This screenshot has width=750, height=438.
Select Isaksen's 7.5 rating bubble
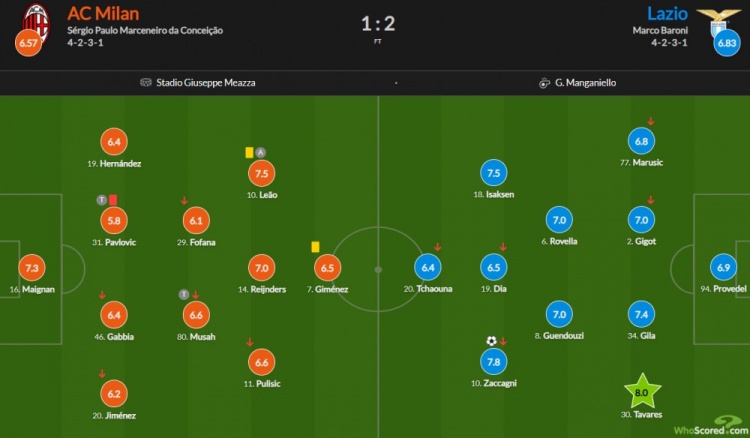493,172
